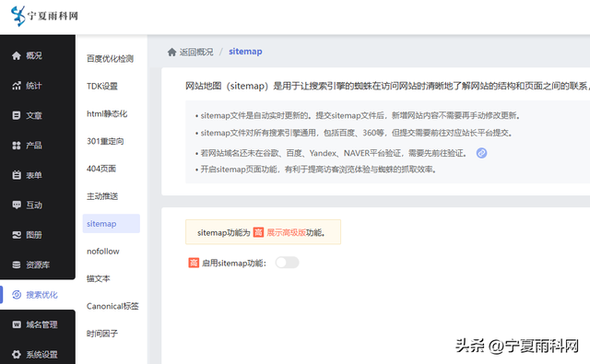Click the 资源库 database icon
Image resolution: width=590 pixels, height=364 pixels.
(17, 264)
